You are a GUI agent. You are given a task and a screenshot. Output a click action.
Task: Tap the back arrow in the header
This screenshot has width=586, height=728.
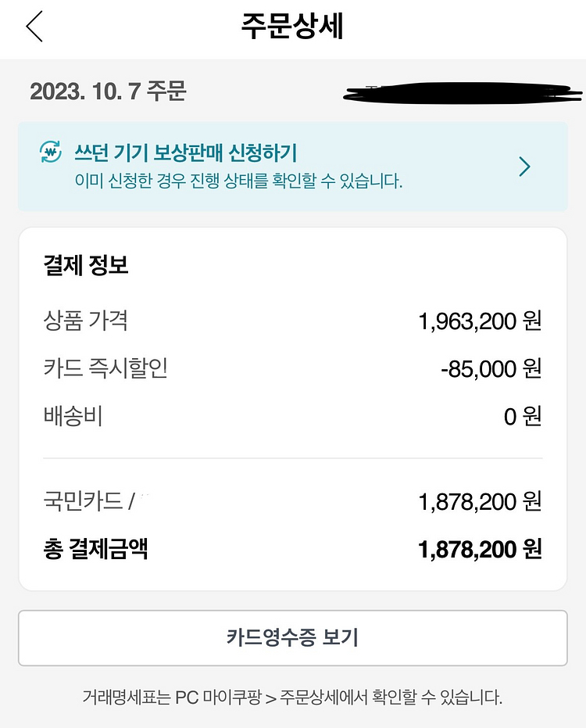click(34, 27)
